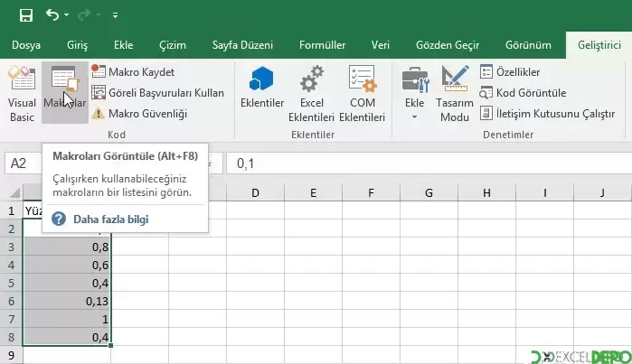Open Kod Görüntüle
The height and width of the screenshot is (364, 632).
point(524,92)
